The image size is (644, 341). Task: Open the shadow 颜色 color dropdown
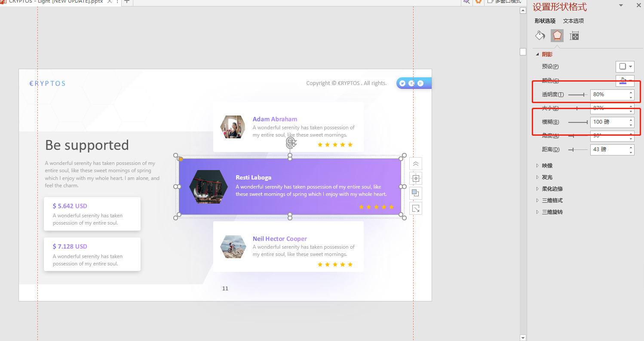point(625,80)
